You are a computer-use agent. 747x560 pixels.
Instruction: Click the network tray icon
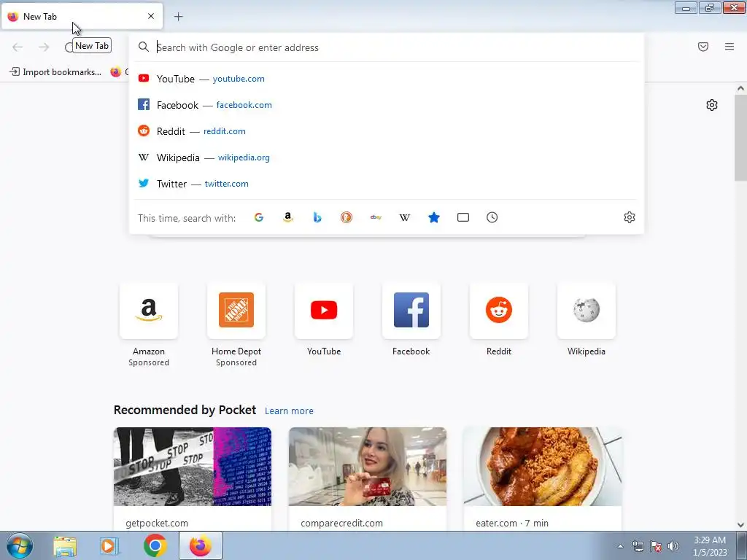(x=638, y=546)
